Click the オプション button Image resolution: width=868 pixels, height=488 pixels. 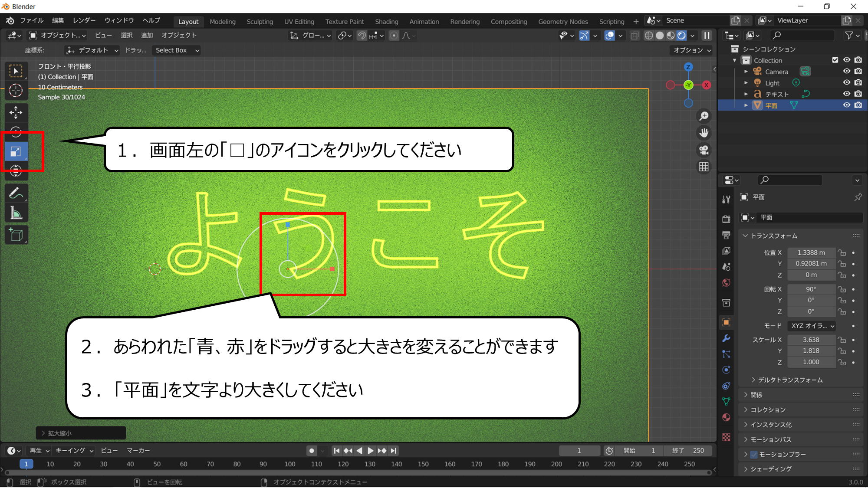tap(692, 50)
